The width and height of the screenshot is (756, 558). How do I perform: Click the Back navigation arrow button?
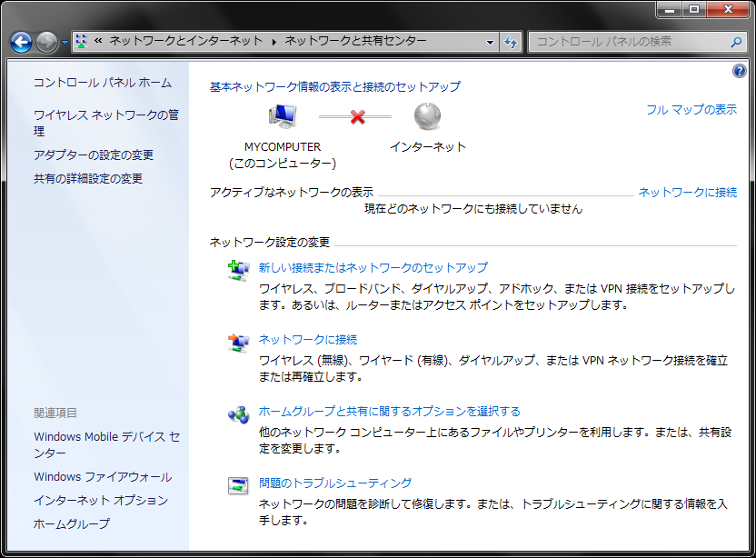pos(22,43)
